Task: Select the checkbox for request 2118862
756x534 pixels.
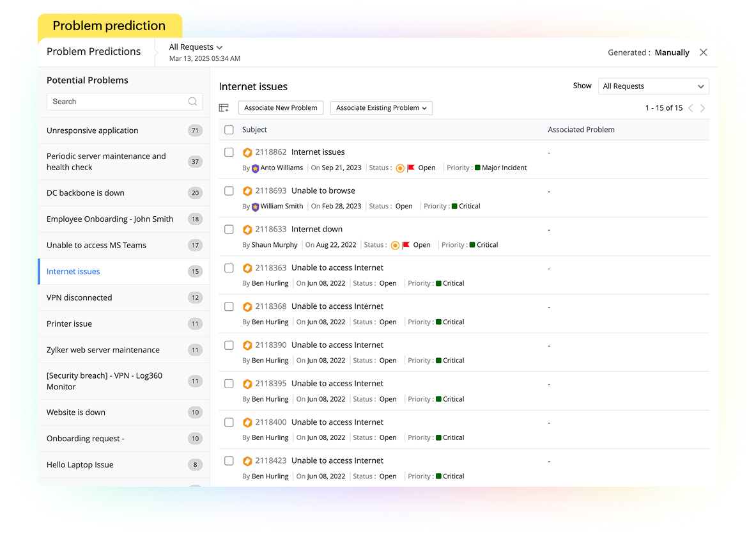Action: 229,152
